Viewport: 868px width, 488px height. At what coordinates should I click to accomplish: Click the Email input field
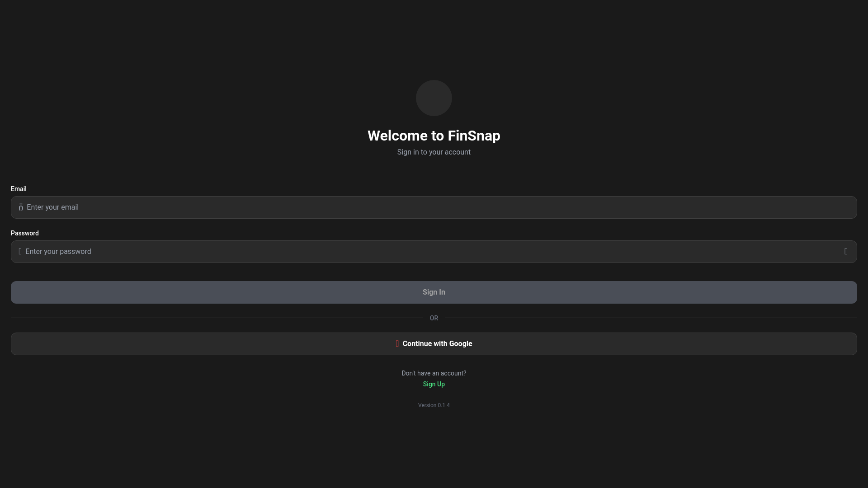pos(434,207)
